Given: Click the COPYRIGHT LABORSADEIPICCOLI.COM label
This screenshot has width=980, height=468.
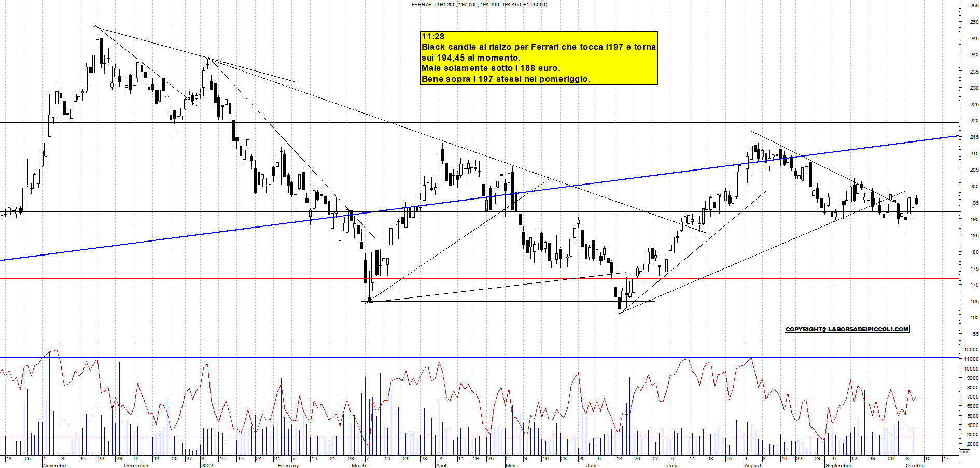Looking at the screenshot, I should 847,329.
